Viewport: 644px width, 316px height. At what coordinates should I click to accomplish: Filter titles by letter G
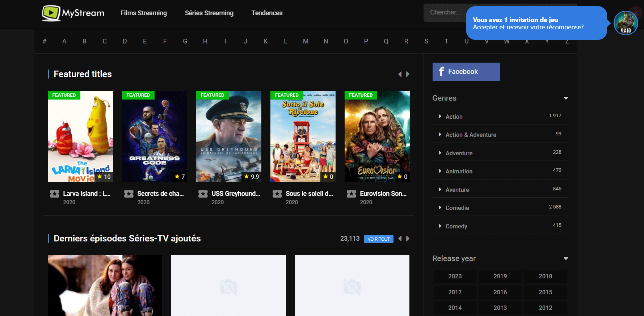185,41
